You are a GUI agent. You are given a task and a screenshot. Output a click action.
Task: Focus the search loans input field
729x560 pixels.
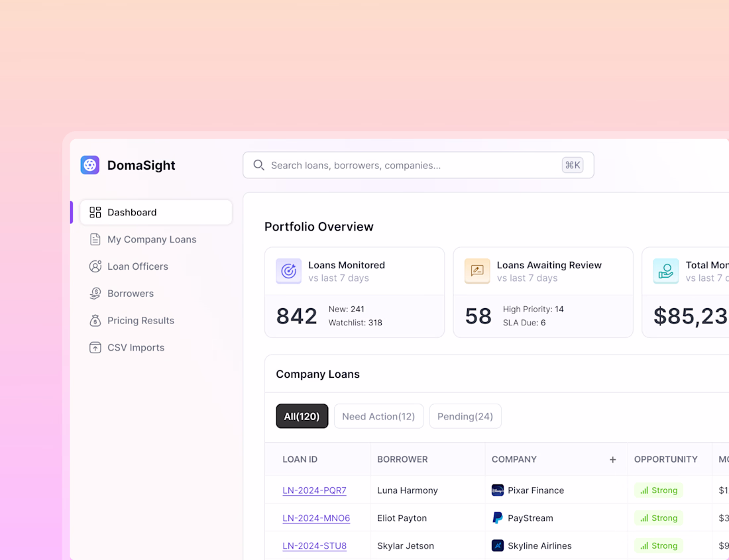click(418, 165)
